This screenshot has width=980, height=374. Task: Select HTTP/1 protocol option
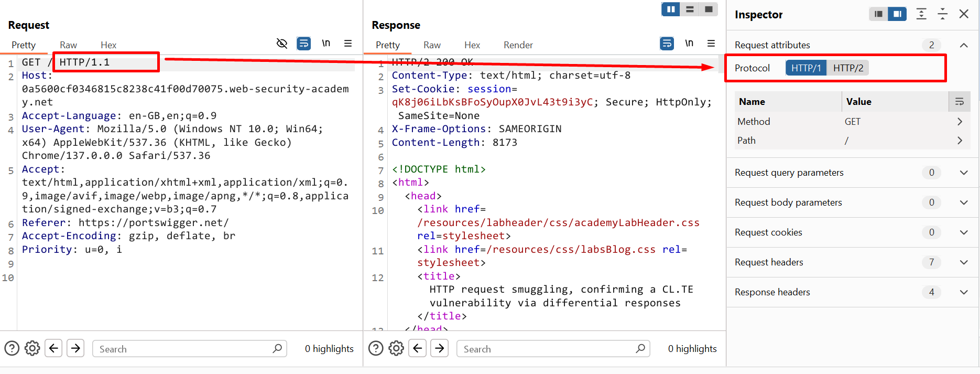[806, 68]
